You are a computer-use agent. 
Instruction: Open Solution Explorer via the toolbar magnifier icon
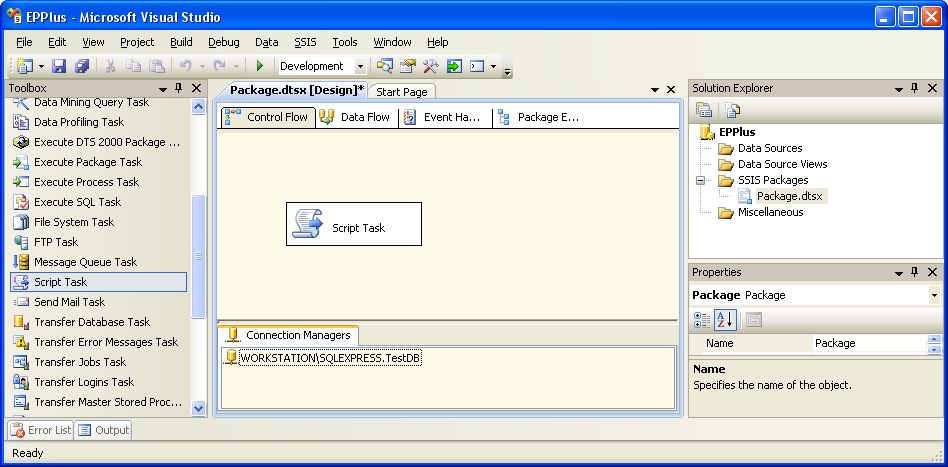[x=385, y=66]
